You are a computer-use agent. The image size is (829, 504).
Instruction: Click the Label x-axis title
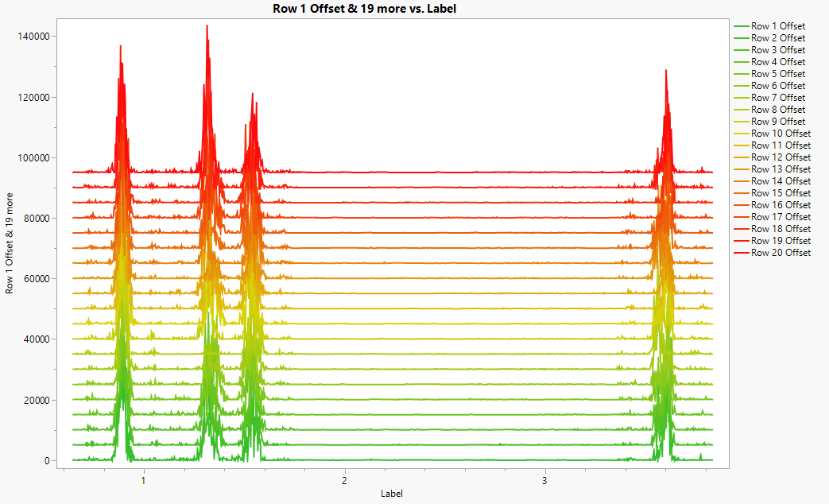392,494
